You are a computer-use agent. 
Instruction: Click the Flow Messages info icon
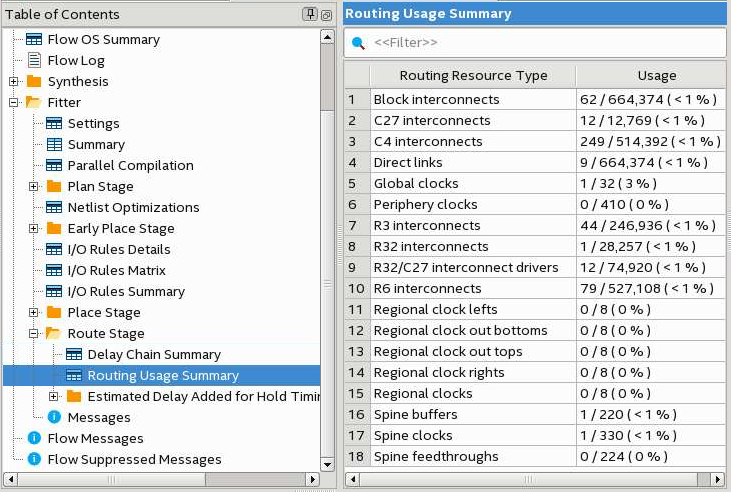[34, 438]
